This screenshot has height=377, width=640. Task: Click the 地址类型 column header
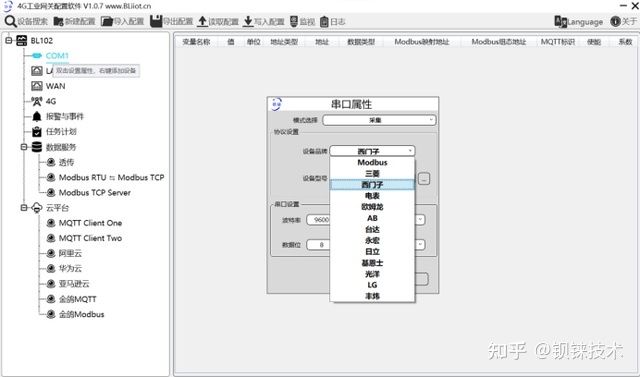tap(284, 42)
